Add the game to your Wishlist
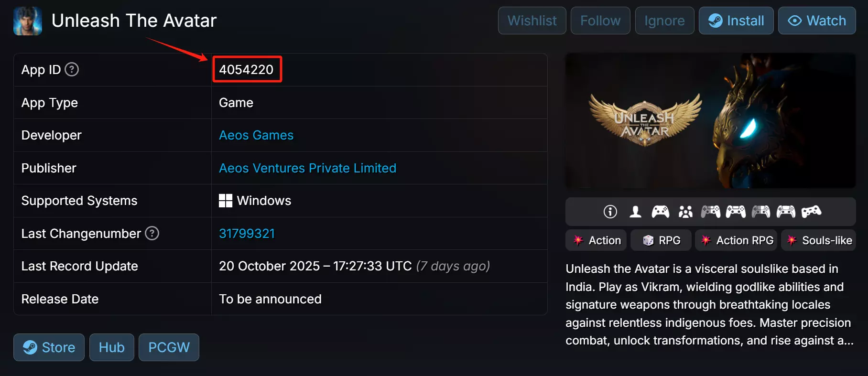 tap(532, 21)
